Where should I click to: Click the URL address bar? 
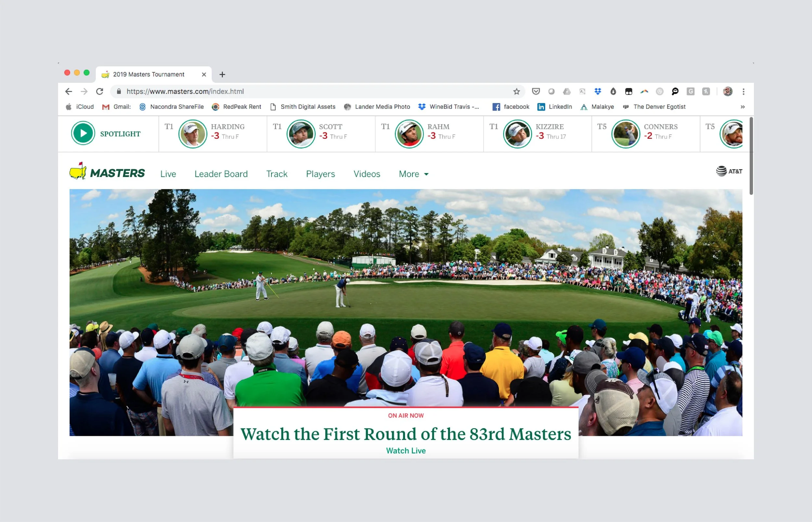[305, 92]
